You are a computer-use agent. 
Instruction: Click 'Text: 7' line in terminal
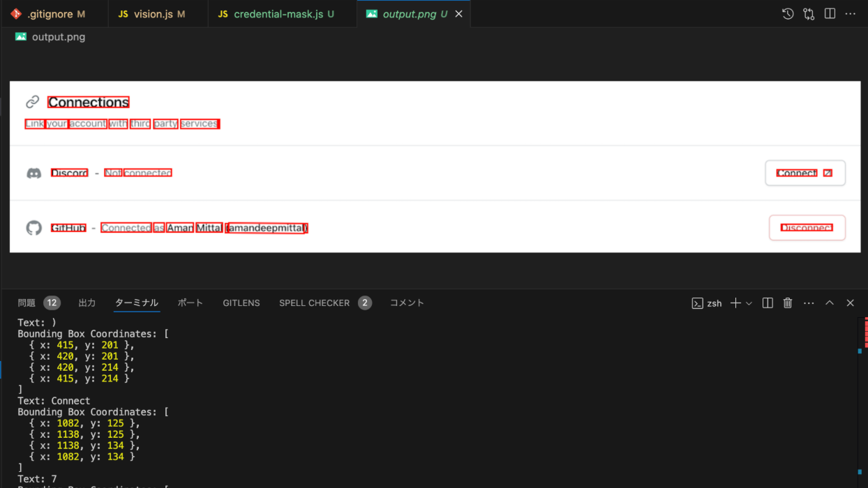(x=37, y=479)
